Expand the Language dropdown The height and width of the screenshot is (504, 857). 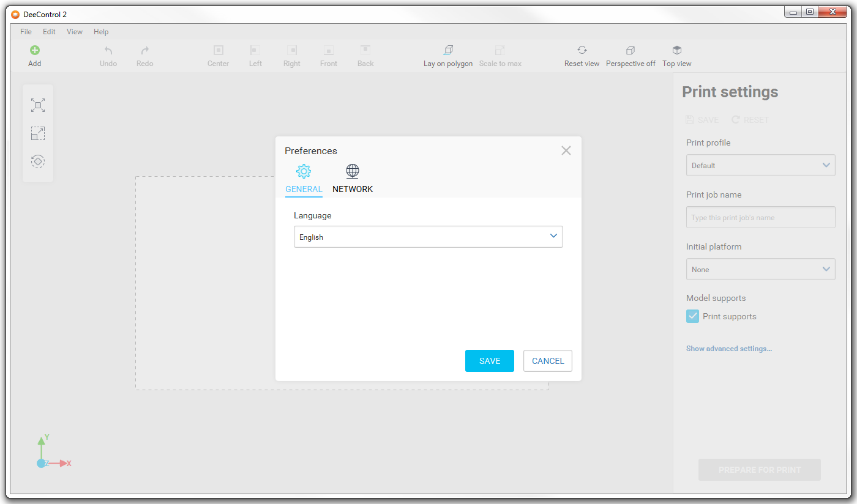click(428, 237)
